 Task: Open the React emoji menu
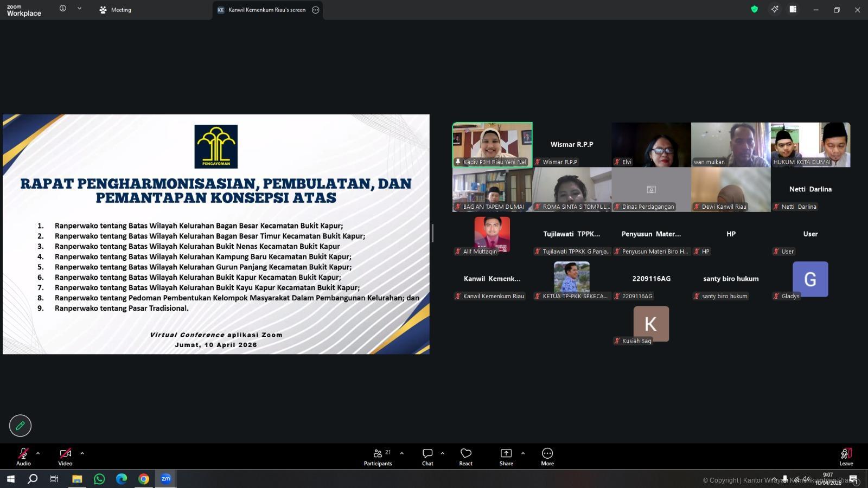pyautogui.click(x=465, y=457)
